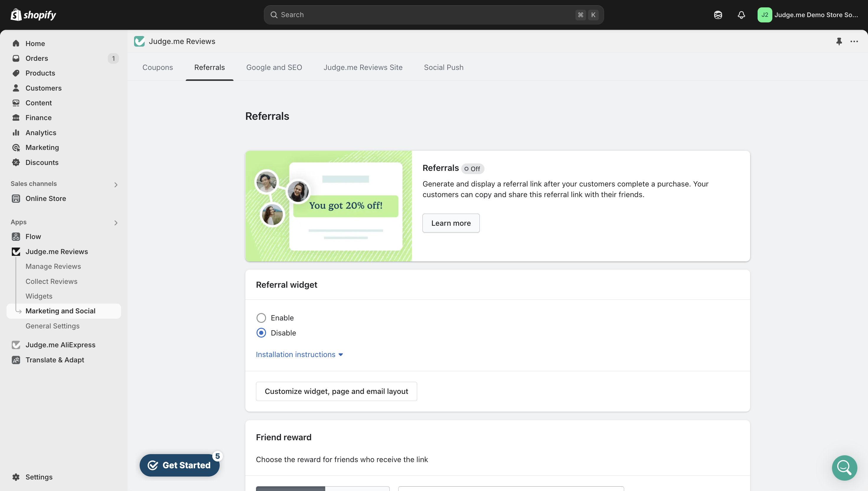Click the Products tag icon
Viewport: 868px width, 491px height.
[x=16, y=73]
